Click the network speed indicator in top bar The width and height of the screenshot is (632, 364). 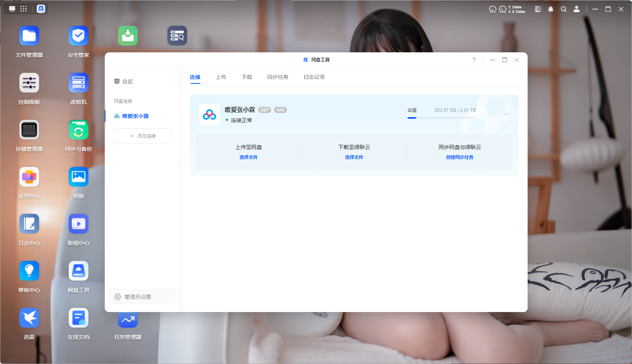pos(517,9)
